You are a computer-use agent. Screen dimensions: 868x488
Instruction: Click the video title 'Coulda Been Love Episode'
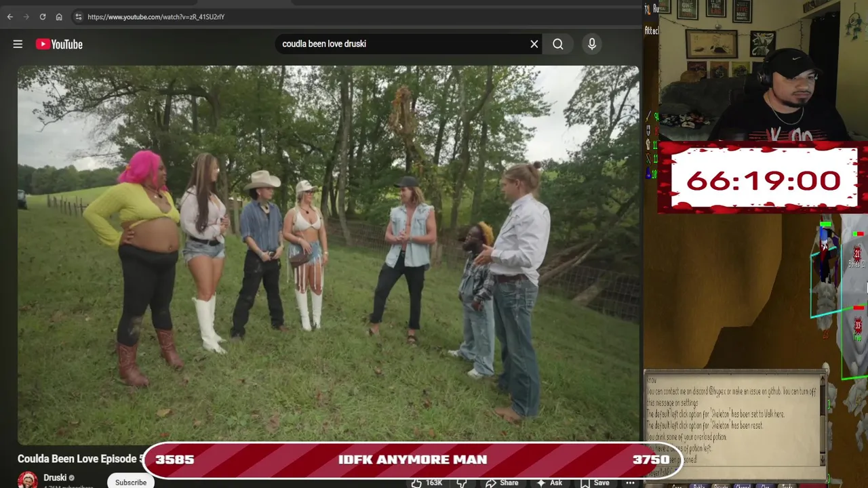80,459
